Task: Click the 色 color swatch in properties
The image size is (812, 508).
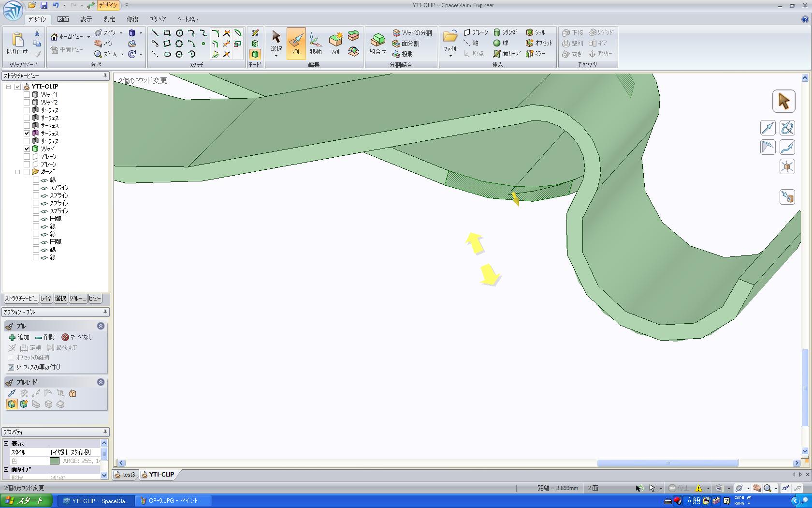Action: (55, 461)
